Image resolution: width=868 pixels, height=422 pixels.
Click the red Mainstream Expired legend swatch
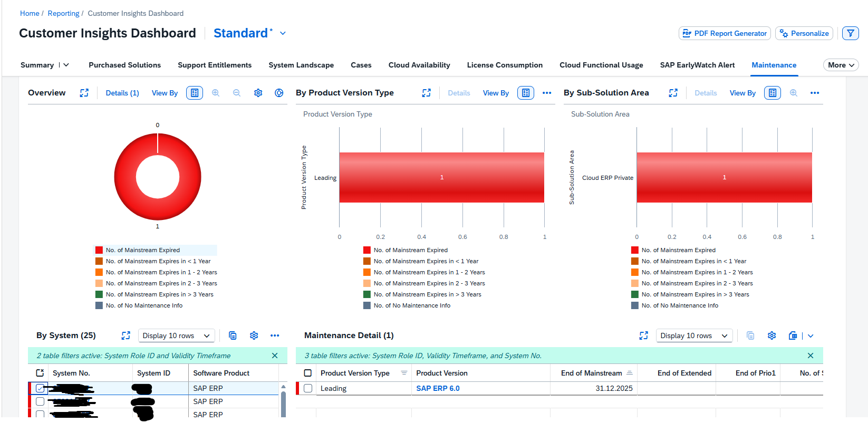pyautogui.click(x=99, y=250)
